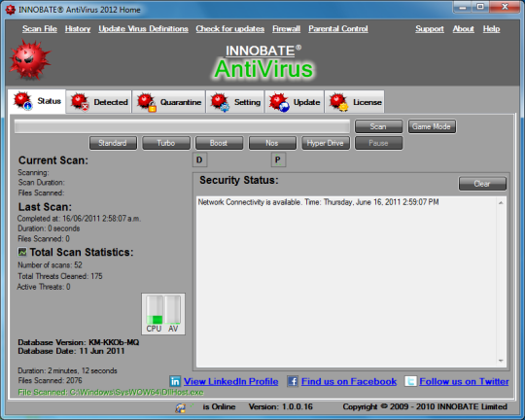Image resolution: width=525 pixels, height=420 pixels.
Task: Click Number of scans: 52
Action: [50, 264]
